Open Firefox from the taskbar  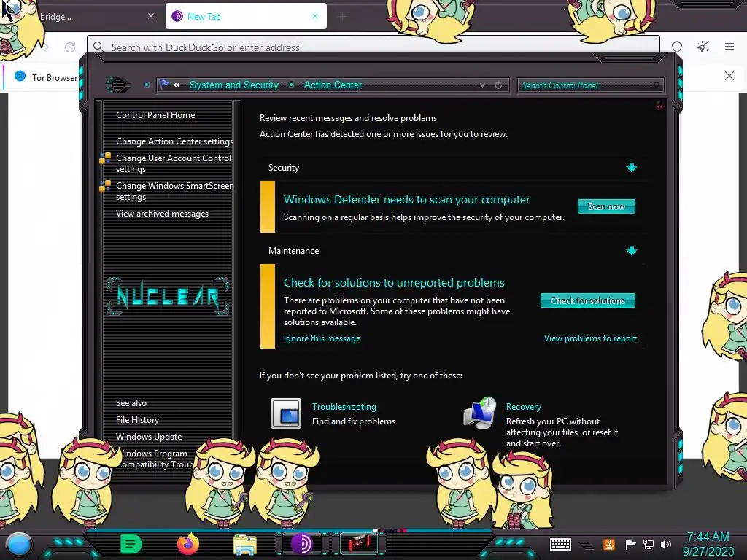pos(188,544)
